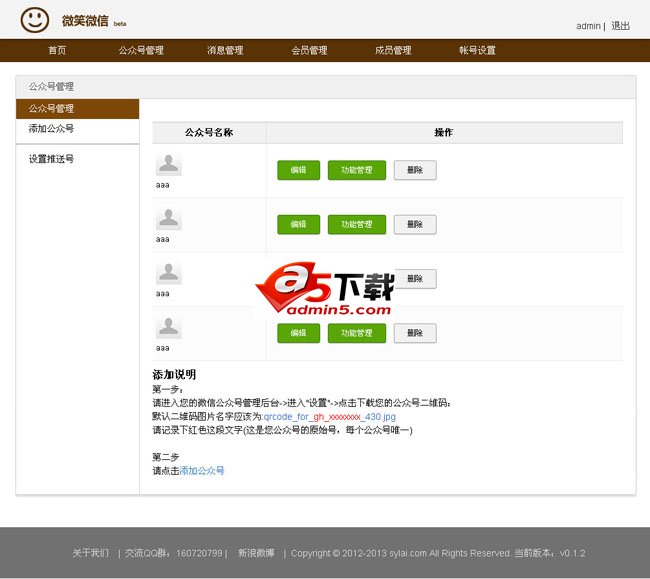Click the 添加说明 heading

coord(174,375)
